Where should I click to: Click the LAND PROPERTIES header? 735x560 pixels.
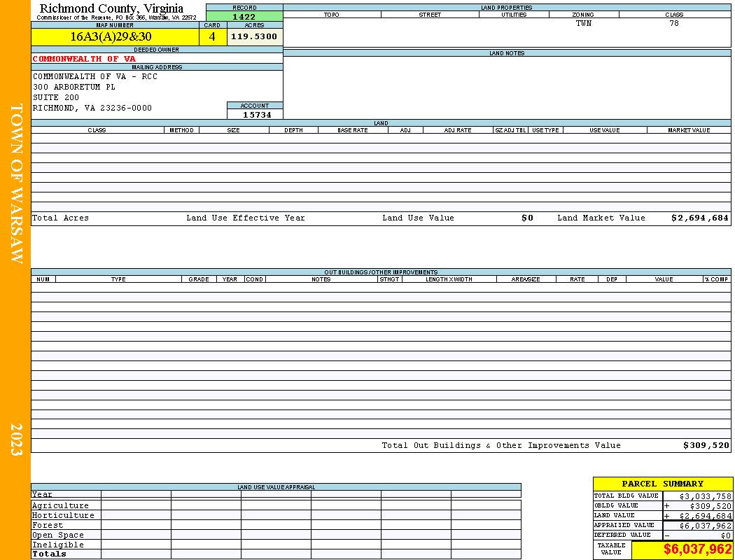[x=507, y=8]
